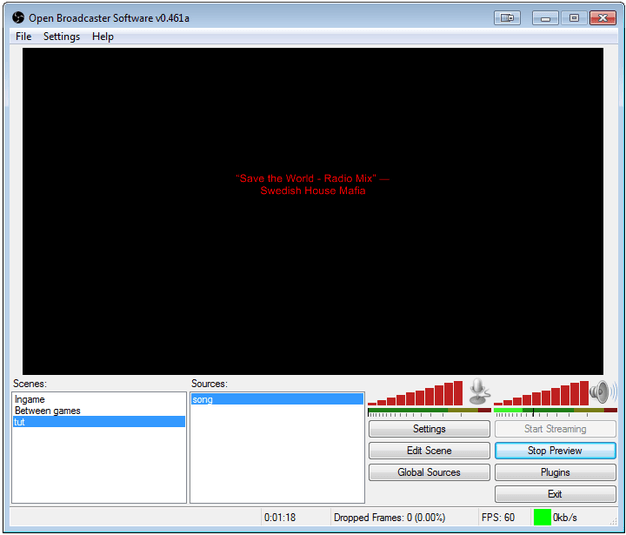Minimize the OBS window

click(545, 18)
